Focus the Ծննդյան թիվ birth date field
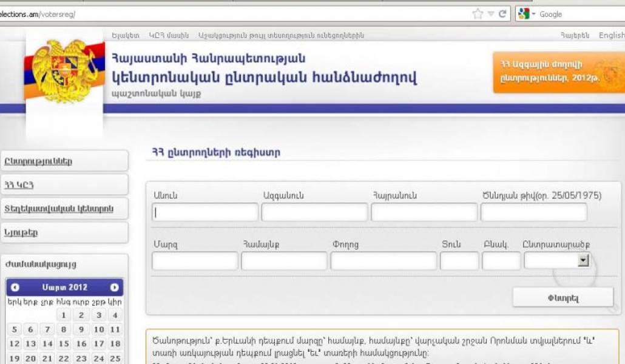 pyautogui.click(x=533, y=212)
